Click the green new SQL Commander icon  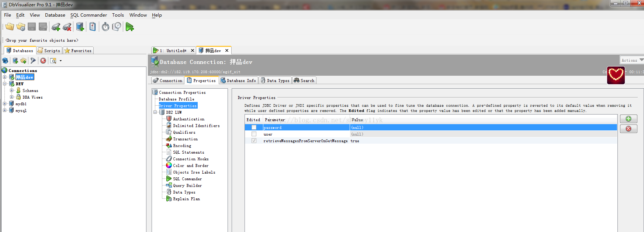(x=129, y=27)
